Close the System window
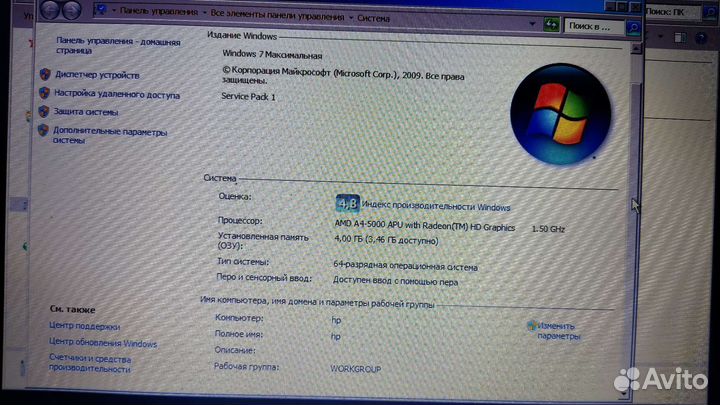Image resolution: width=720 pixels, height=405 pixels. point(636,7)
